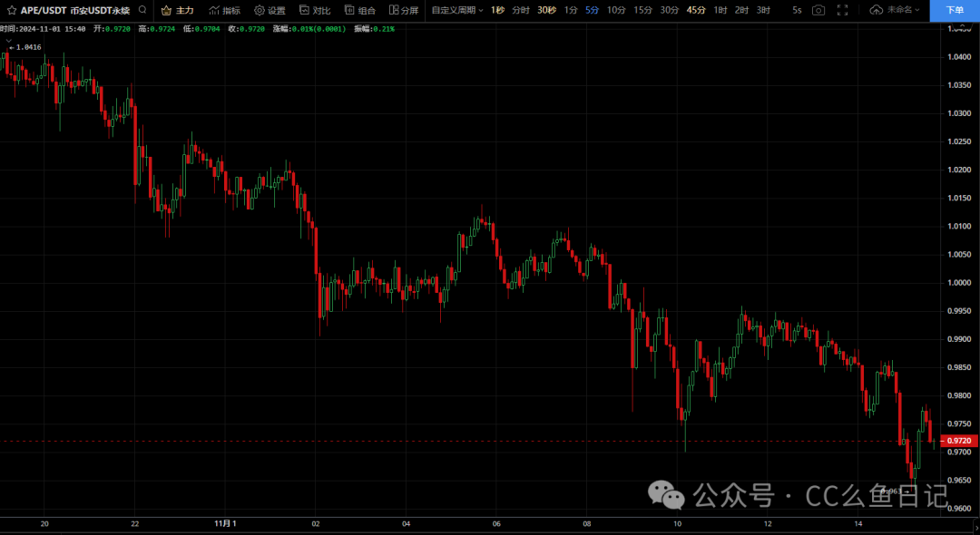
Task: Click the 1.0416 high price marker
Action: 25,47
